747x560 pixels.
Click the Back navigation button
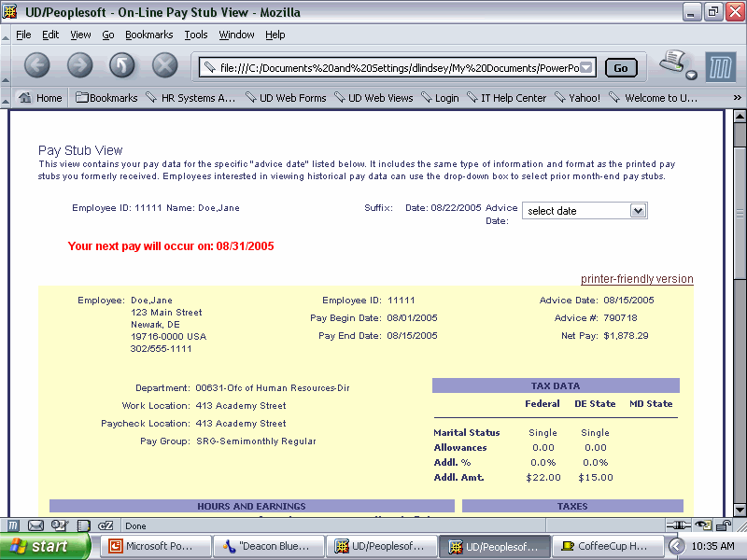tap(36, 65)
